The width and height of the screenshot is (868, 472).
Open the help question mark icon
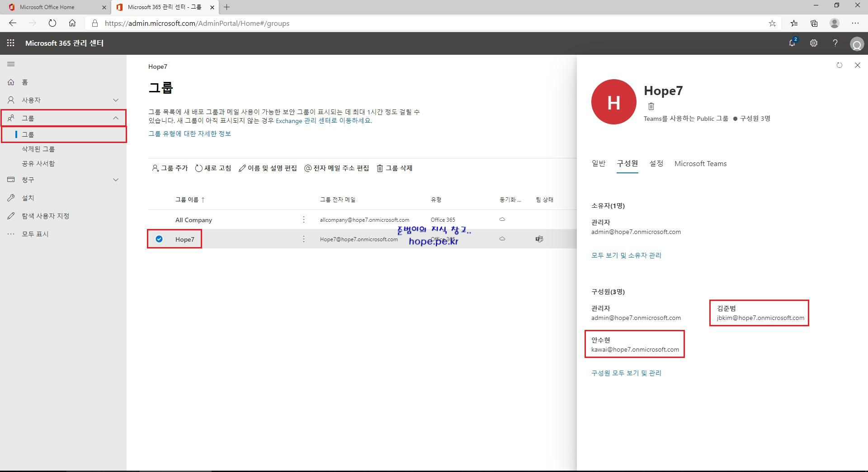tap(835, 43)
